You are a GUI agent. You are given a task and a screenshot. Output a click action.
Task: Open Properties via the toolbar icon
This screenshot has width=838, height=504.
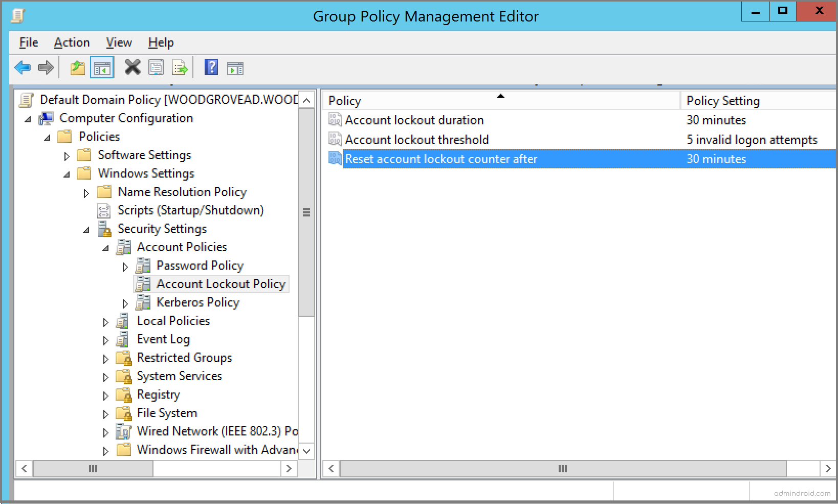[x=156, y=67]
